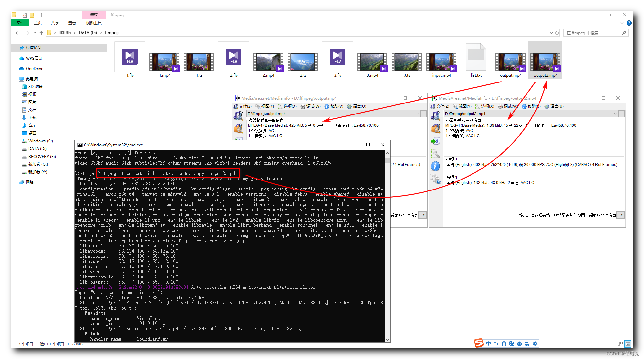
Task: Expand the D:\ffmpeg\output2.mp4 file dropdown
Action: 615,114
